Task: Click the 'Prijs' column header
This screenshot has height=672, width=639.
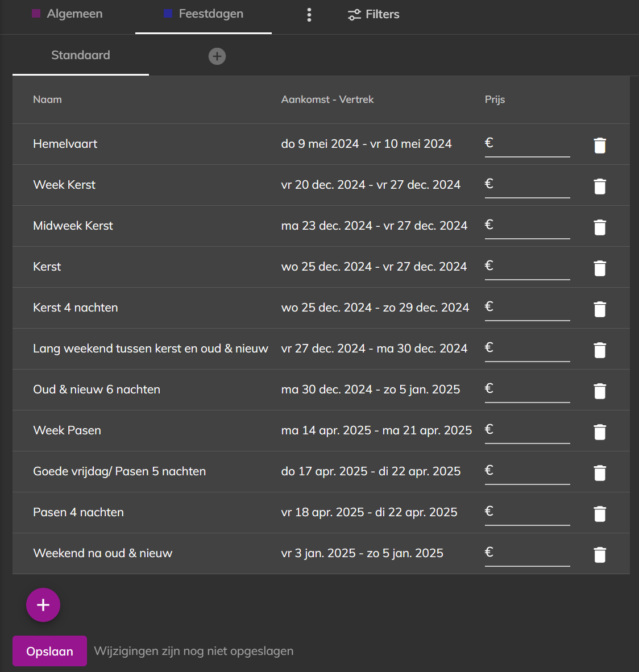Action: point(495,99)
